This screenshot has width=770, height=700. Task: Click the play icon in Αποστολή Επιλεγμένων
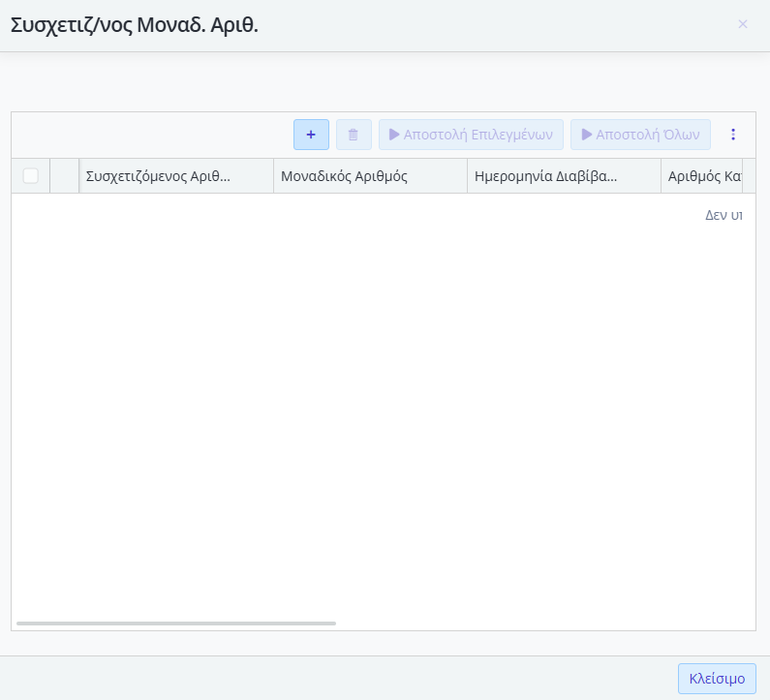(394, 135)
